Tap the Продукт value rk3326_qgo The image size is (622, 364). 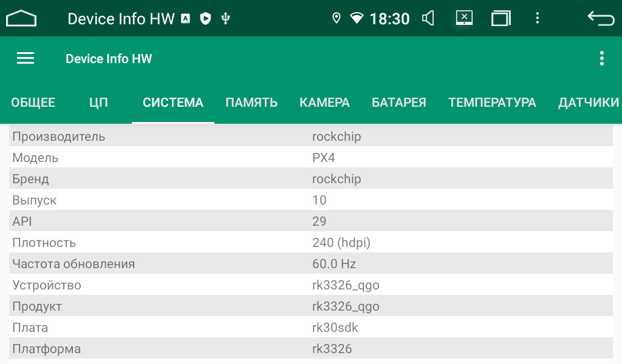[346, 306]
